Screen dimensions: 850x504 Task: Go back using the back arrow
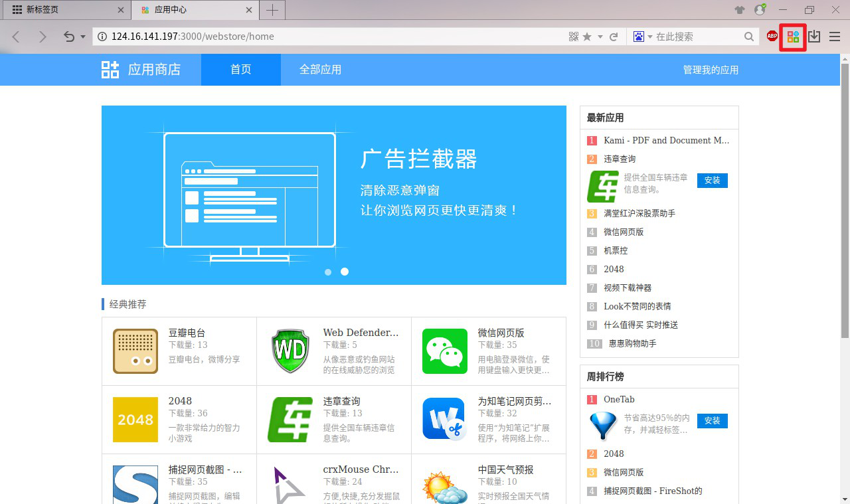click(15, 37)
